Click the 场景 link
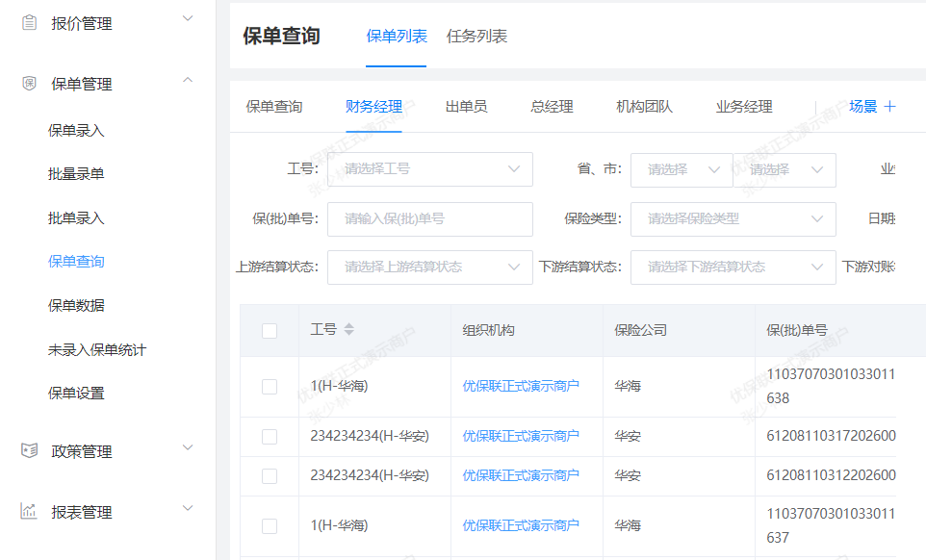Image resolution: width=926 pixels, height=560 pixels. [862, 107]
